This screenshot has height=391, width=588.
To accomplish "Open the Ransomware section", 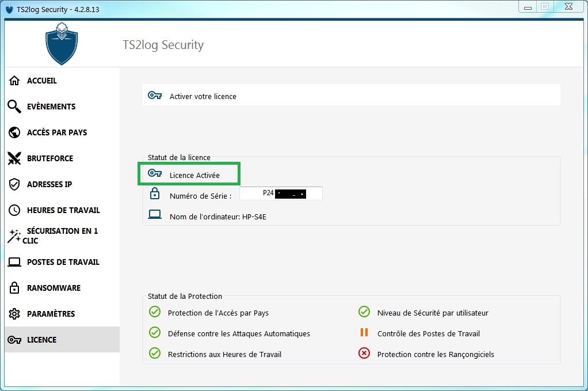I will point(62,288).
